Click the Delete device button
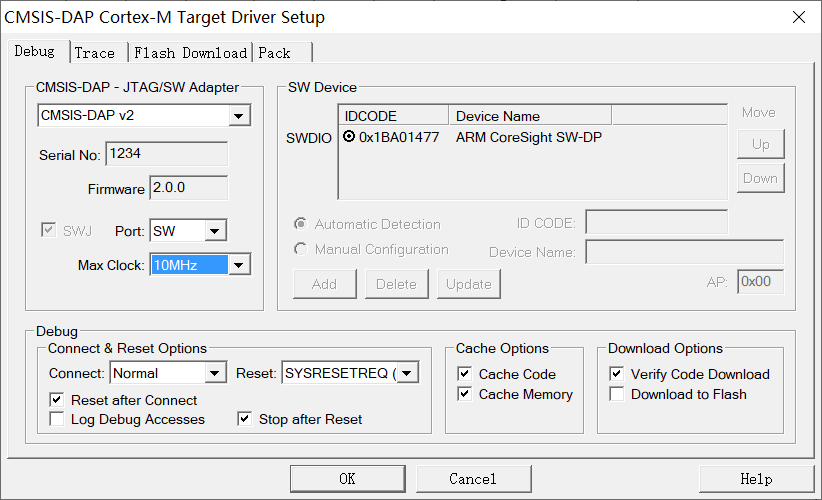This screenshot has height=500, width=822. [396, 284]
